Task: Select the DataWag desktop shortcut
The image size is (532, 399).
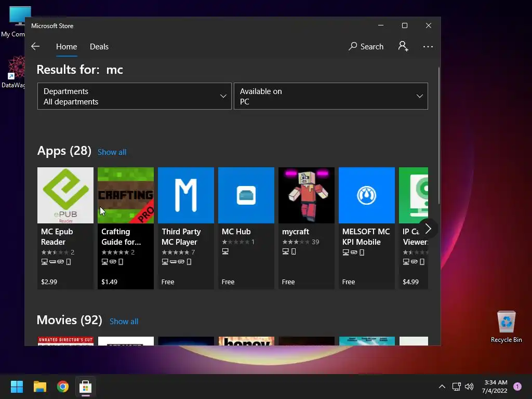Action: [14, 72]
